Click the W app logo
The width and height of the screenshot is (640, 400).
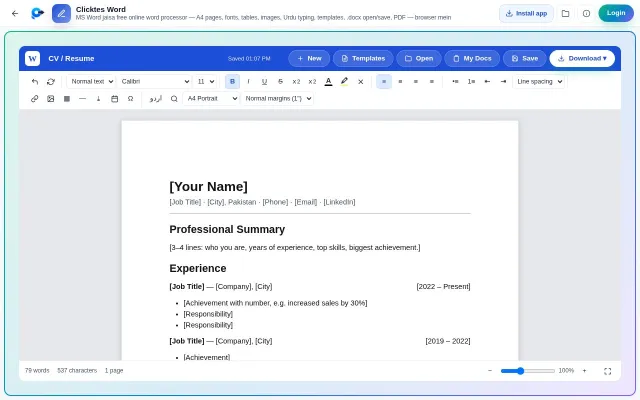pyautogui.click(x=32, y=58)
